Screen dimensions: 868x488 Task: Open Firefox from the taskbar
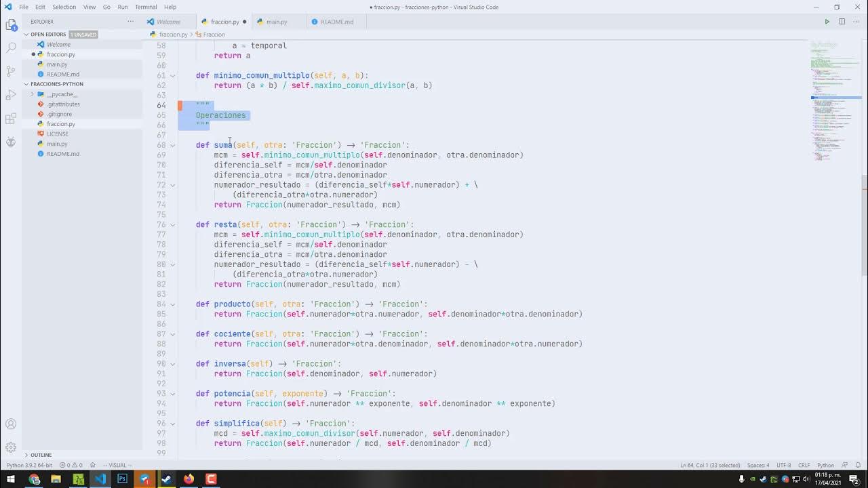pos(189,479)
